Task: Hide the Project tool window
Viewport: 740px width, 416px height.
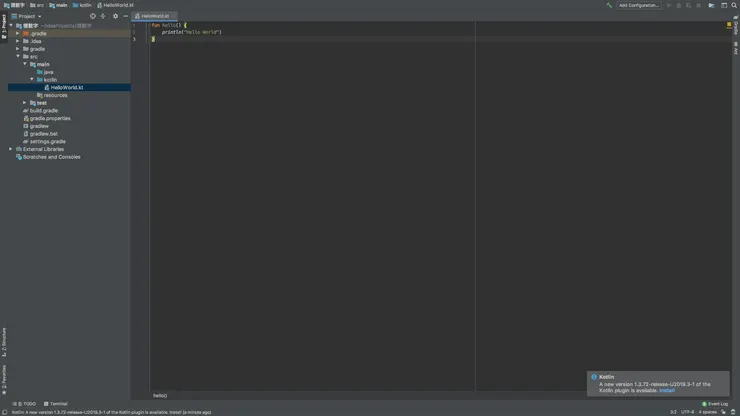Action: pyautogui.click(x=125, y=16)
